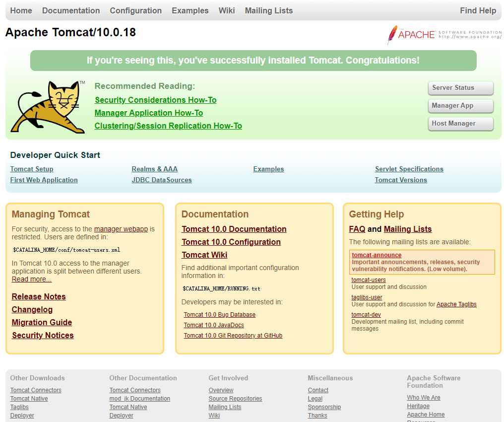Open the JDBC DataSources guide
This screenshot has width=504, height=422.
click(x=162, y=180)
